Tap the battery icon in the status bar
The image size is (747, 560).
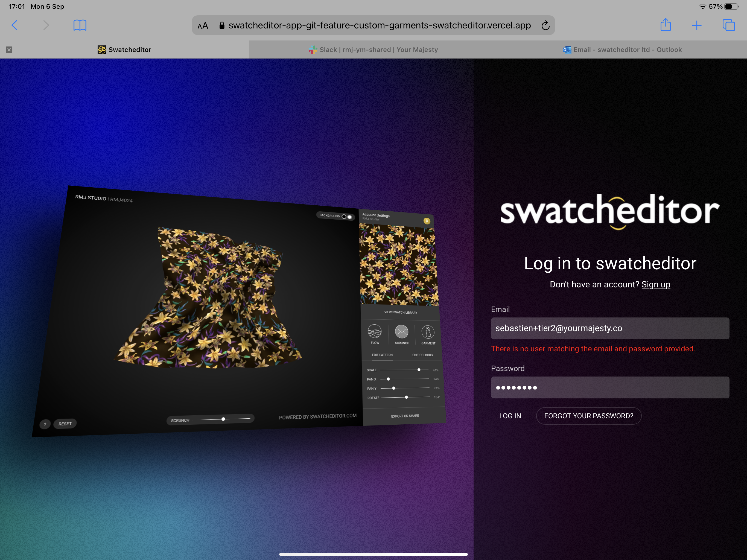[731, 7]
